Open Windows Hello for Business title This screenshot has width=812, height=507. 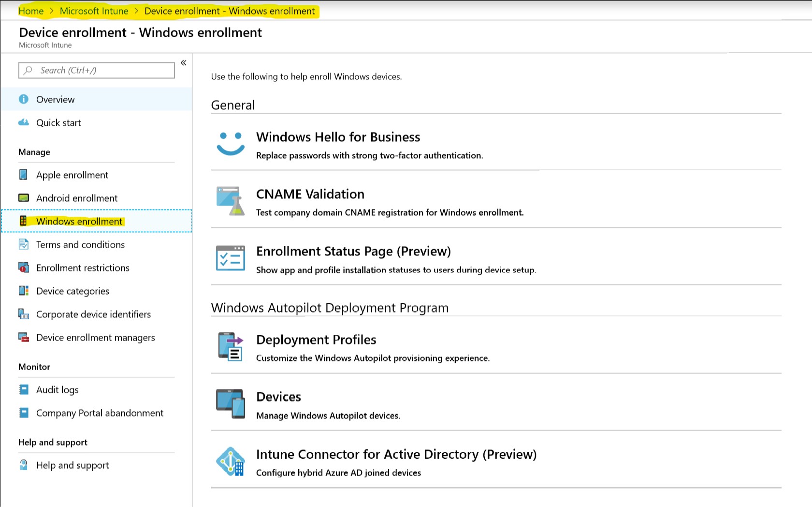pos(338,137)
